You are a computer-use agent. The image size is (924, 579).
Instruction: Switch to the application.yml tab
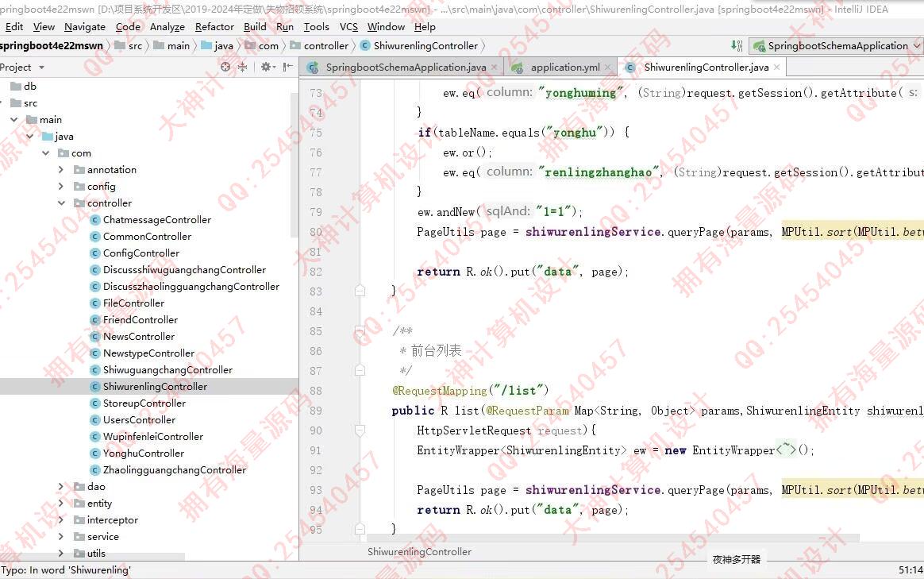pyautogui.click(x=560, y=68)
